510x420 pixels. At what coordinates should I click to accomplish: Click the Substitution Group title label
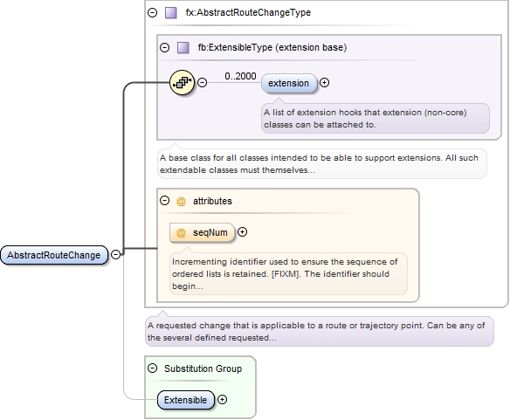point(203,368)
